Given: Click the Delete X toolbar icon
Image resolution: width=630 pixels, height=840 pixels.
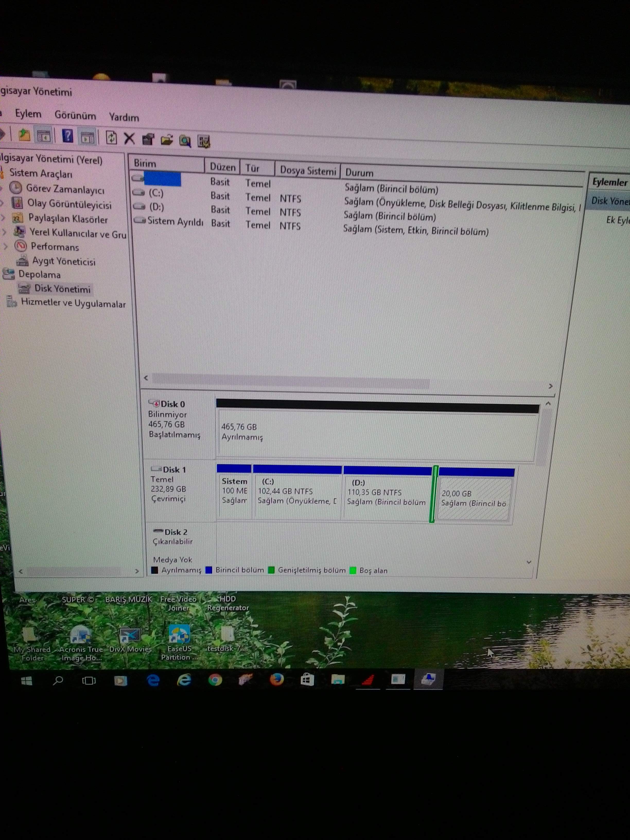Looking at the screenshot, I should point(129,139).
